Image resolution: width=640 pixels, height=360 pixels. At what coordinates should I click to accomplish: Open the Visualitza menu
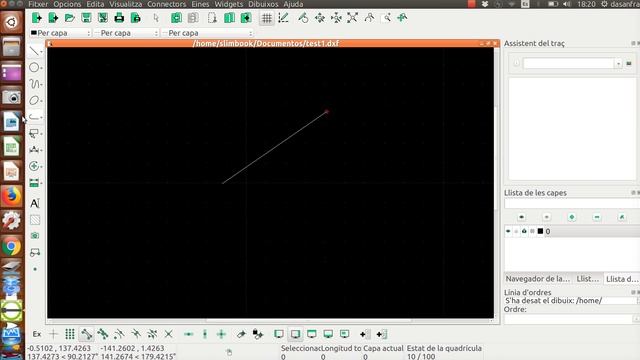pos(125,4)
